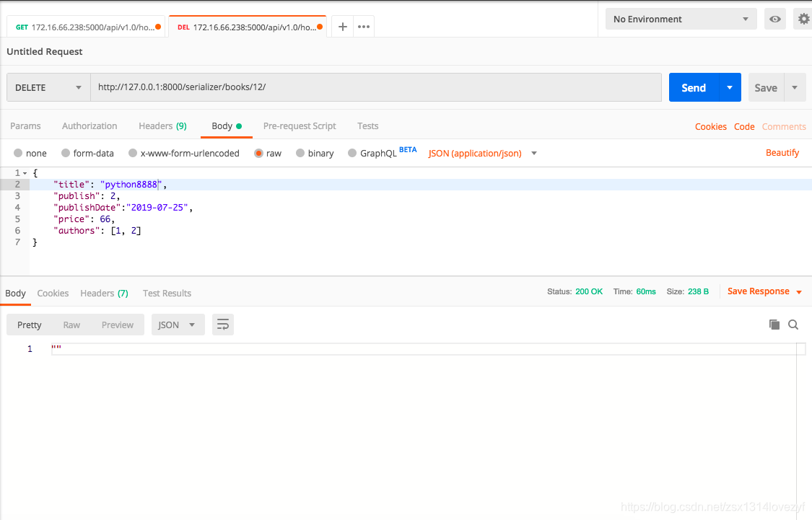Open the DELETE method dropdown
The image size is (812, 520).
coord(48,87)
